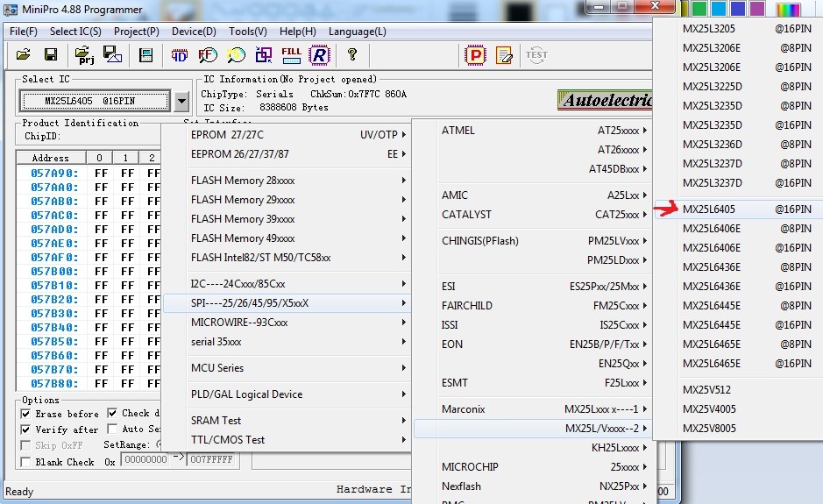
Task: Click the R read chip icon
Action: click(320, 55)
